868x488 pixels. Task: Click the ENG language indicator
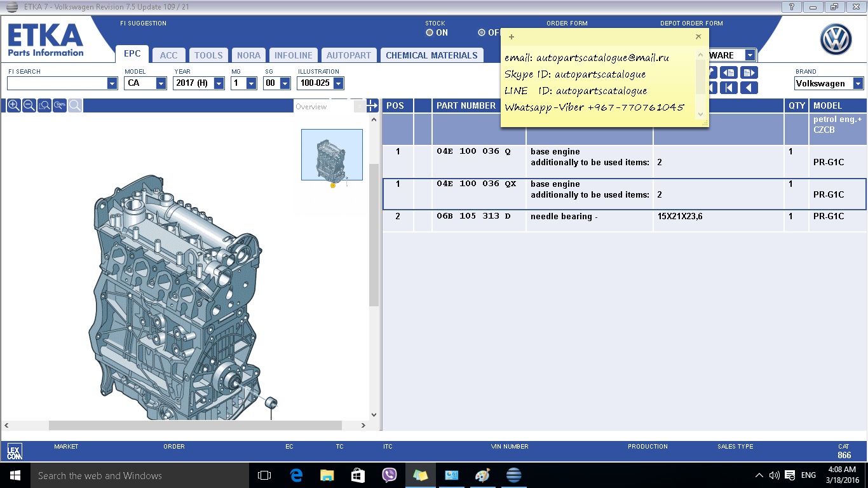coord(808,475)
